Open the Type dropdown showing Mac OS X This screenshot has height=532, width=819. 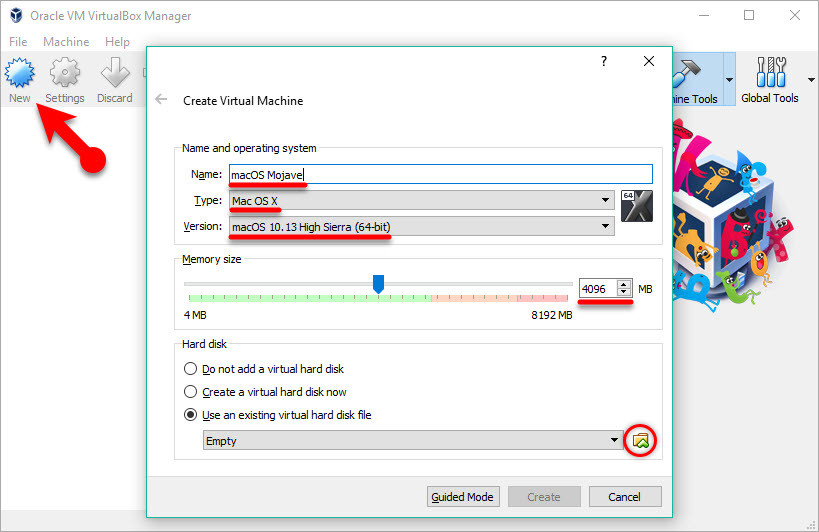click(422, 200)
